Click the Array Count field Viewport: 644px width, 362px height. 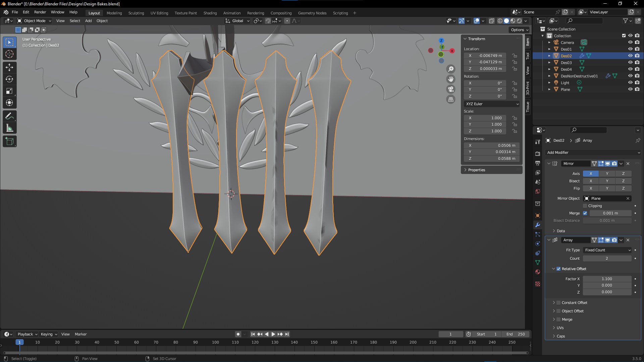click(607, 258)
